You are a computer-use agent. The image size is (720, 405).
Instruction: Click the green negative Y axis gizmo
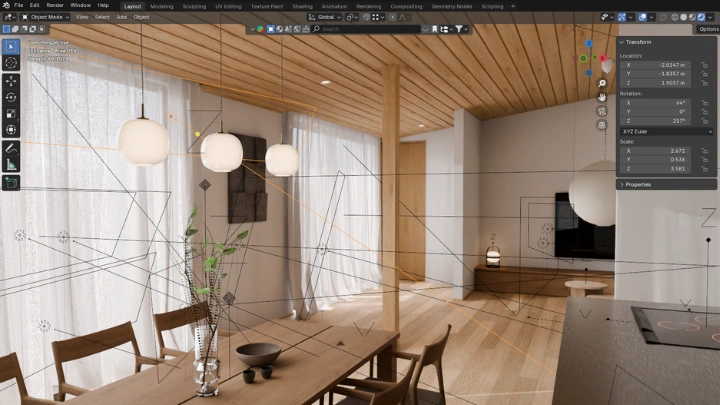pyautogui.click(x=583, y=58)
